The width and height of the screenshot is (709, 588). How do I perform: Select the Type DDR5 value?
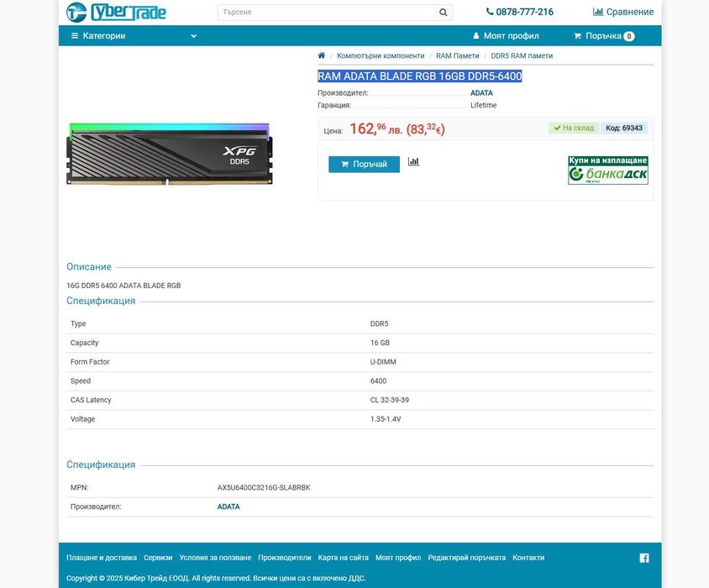click(379, 324)
